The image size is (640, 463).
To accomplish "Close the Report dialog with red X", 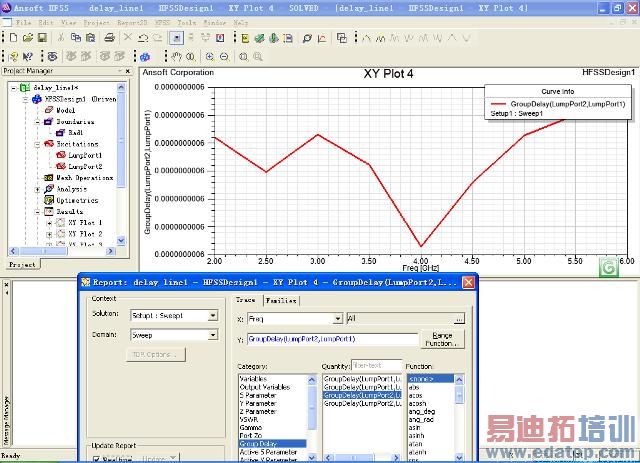I will [x=468, y=282].
